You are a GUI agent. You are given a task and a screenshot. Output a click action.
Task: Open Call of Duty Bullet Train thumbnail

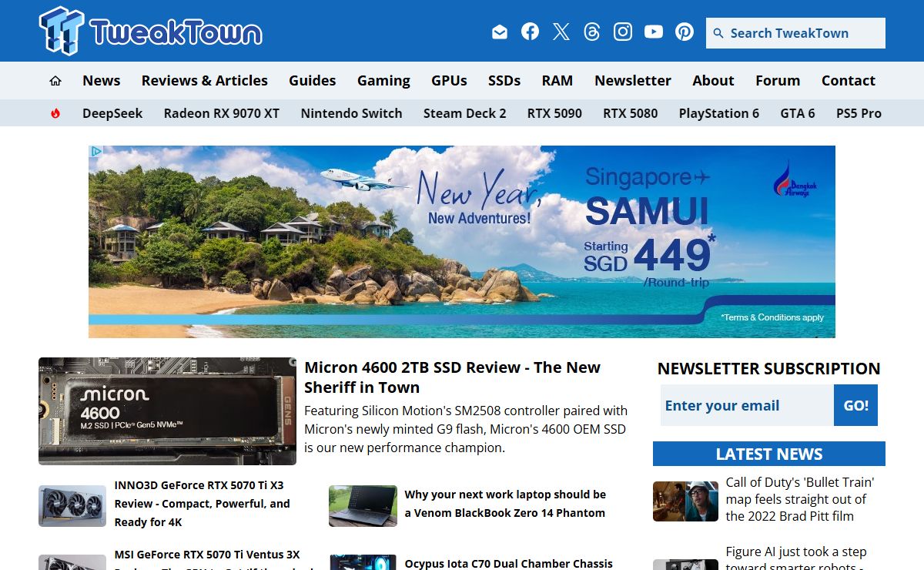[685, 501]
